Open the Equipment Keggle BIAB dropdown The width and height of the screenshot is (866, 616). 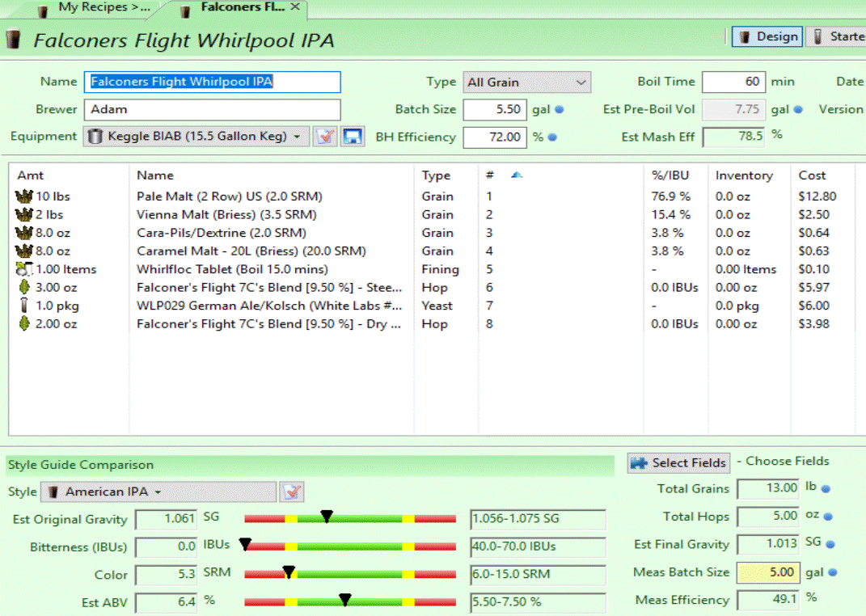tap(197, 137)
